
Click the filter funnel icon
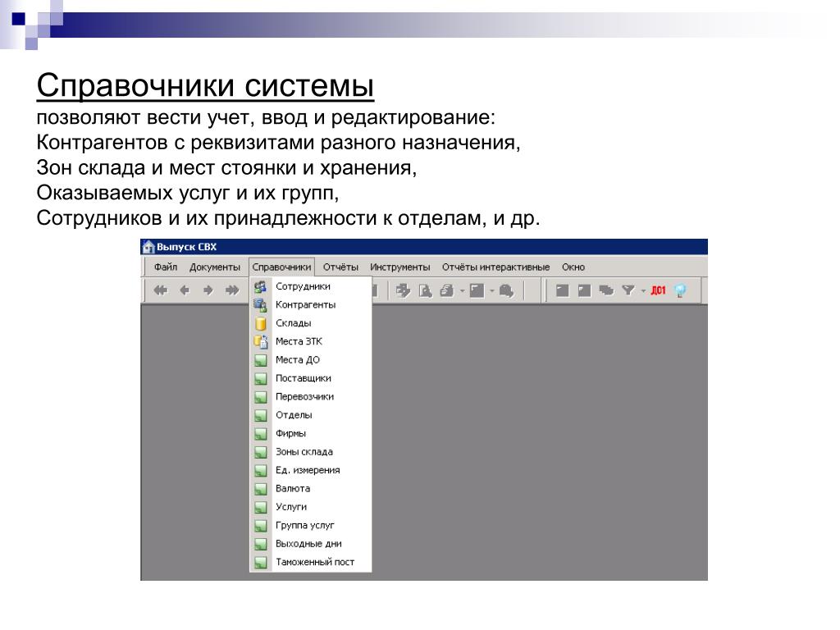point(628,291)
